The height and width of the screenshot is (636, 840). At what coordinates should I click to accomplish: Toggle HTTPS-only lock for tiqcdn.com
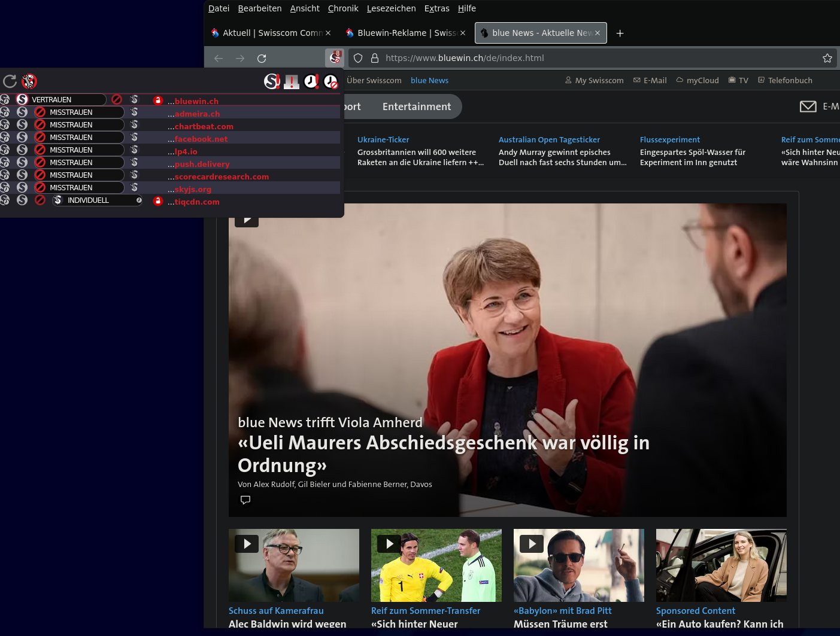158,201
